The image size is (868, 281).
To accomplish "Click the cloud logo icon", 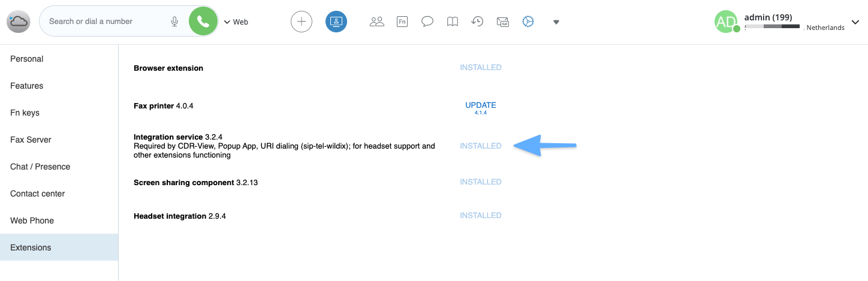I will [18, 22].
